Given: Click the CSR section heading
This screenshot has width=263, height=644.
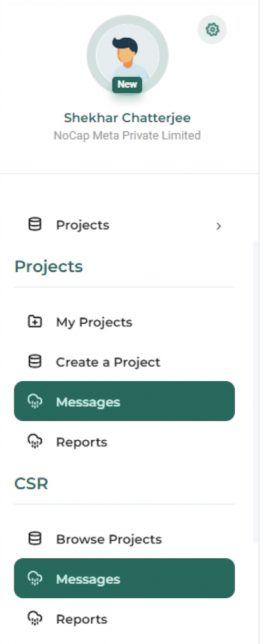Looking at the screenshot, I should tap(31, 484).
